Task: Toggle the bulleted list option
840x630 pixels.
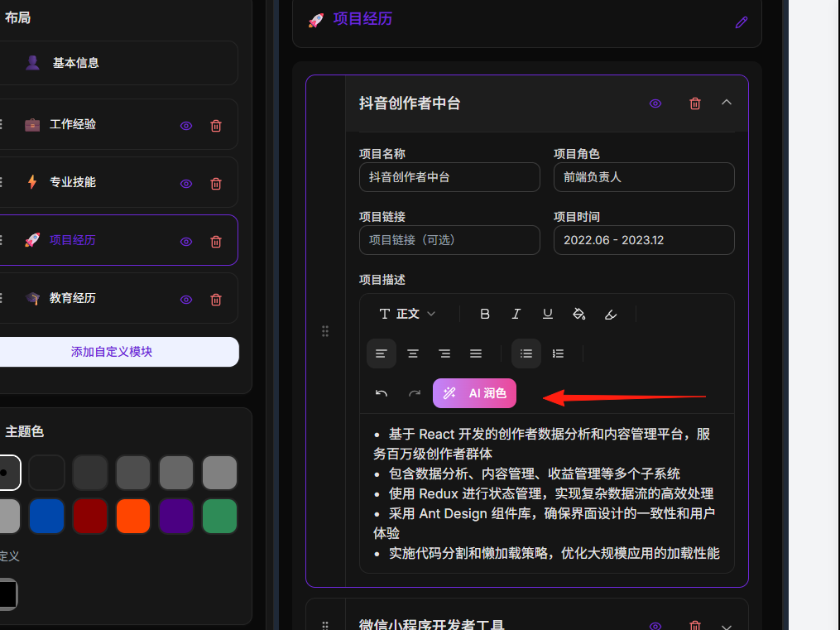Action: point(526,353)
